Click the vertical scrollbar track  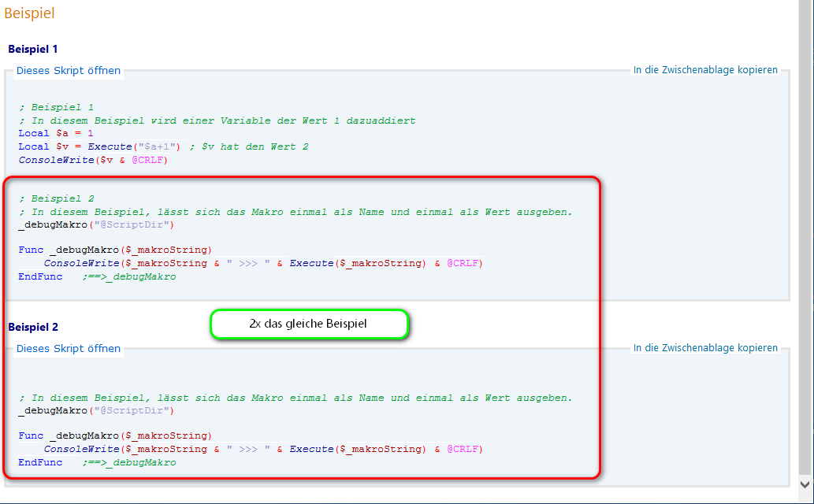coord(805,236)
